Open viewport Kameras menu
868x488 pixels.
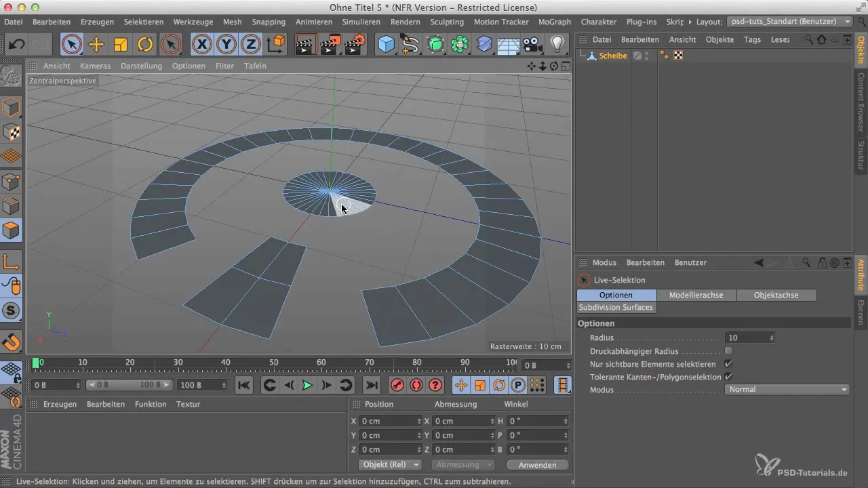click(95, 66)
